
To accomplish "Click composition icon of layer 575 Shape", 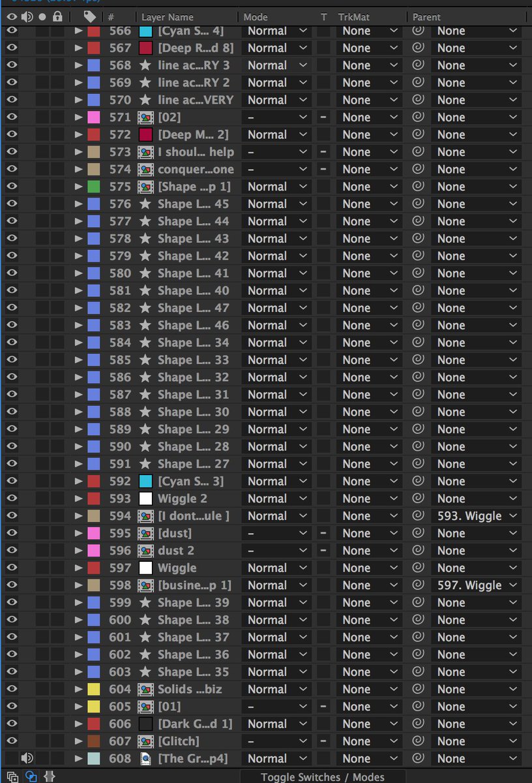I will (145, 187).
